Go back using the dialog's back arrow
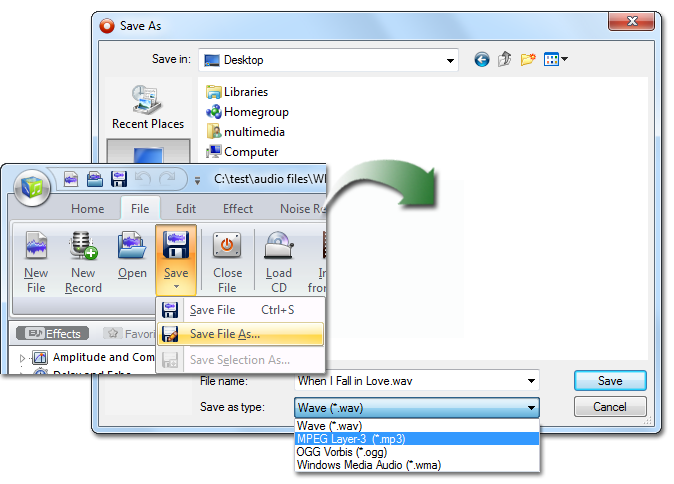Image resolution: width=674 pixels, height=484 pixels. point(482,60)
